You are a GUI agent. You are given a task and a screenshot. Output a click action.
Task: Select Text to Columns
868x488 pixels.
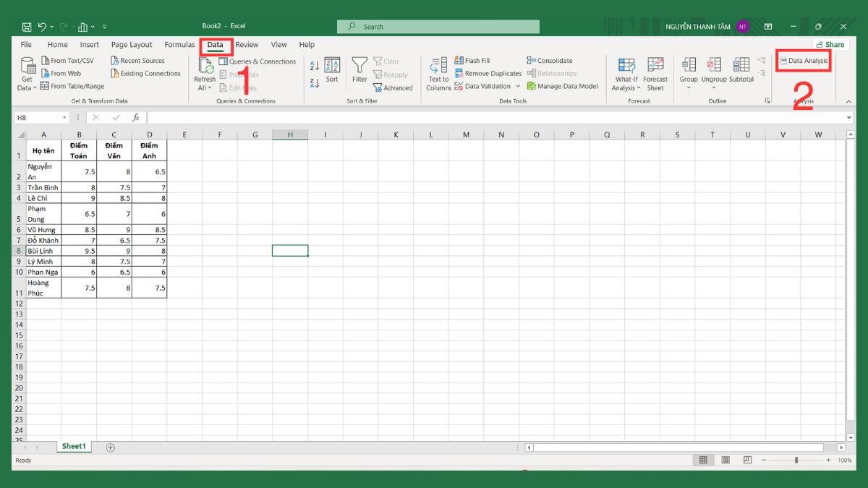(x=438, y=72)
